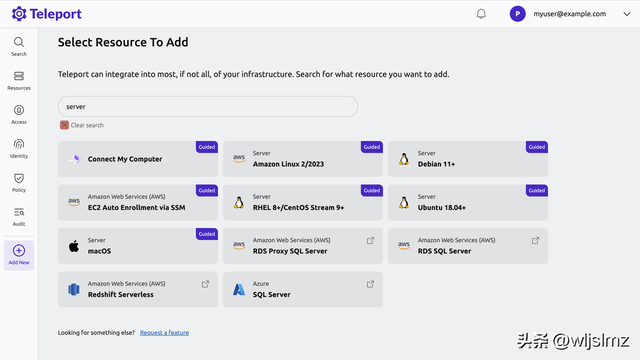Open the notifications bell
The width and height of the screenshot is (640, 360).
481,14
